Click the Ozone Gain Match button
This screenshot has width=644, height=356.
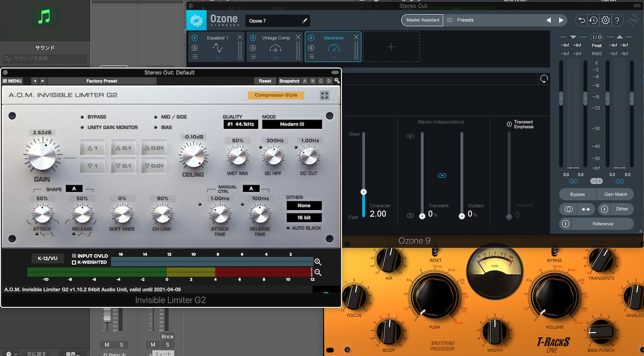(x=615, y=194)
